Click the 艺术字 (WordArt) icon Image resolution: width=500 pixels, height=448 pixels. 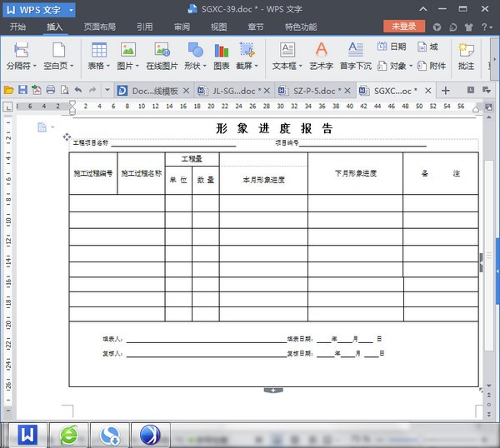coord(321,50)
